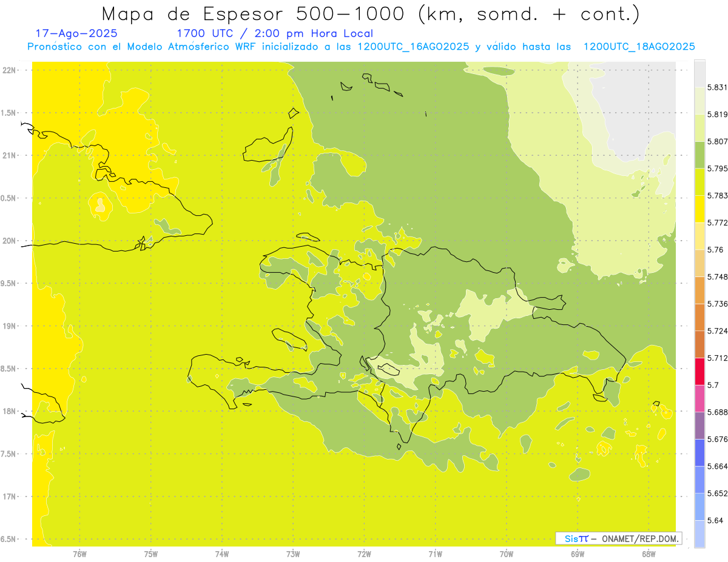
Task: Select the legend value '5.795'
Action: (717, 169)
